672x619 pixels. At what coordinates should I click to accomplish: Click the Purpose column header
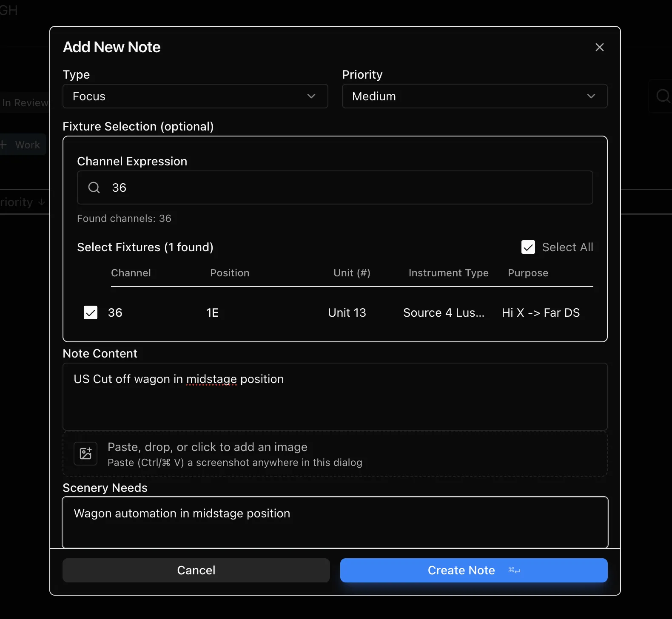[x=528, y=273]
